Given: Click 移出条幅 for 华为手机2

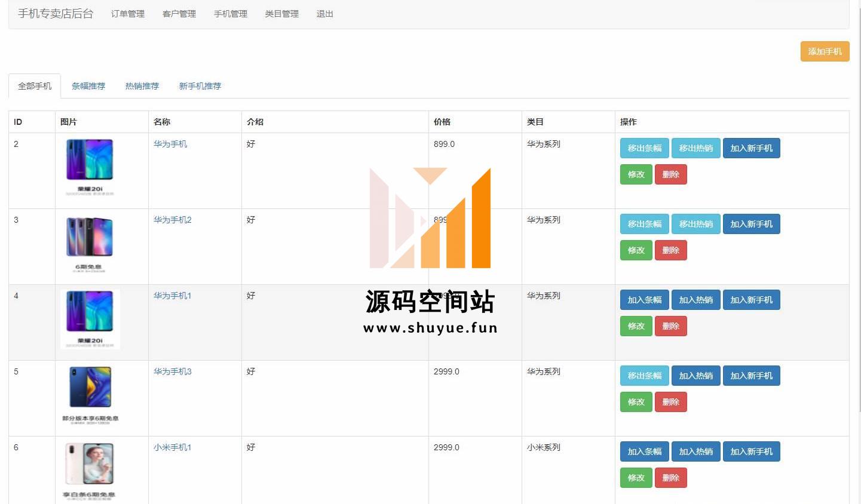Looking at the screenshot, I should click(x=644, y=224).
